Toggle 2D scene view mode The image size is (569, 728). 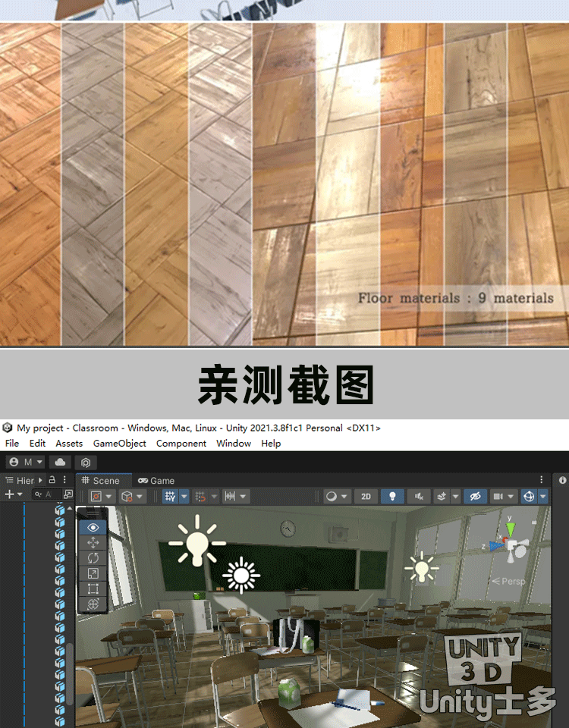366,496
